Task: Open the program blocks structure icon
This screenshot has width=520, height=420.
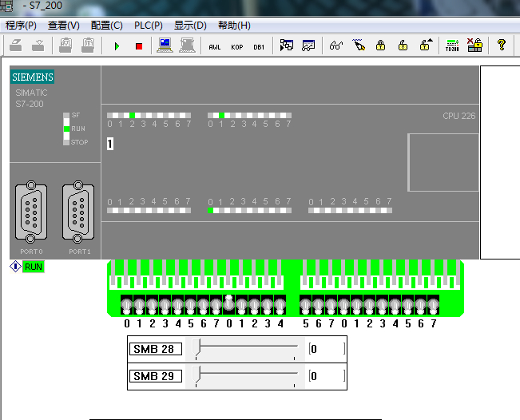Action: point(287,45)
